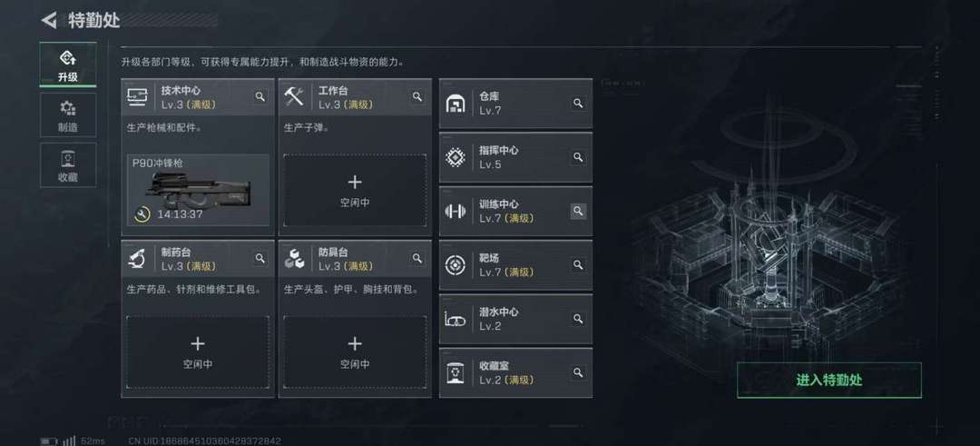
Task: Open magnifier for 技术中心 details
Action: pyautogui.click(x=260, y=96)
